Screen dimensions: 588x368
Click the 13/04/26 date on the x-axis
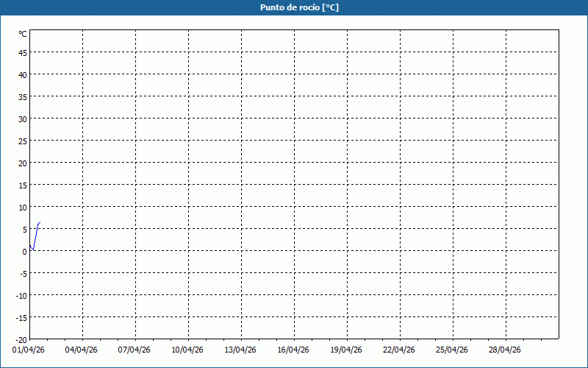(x=240, y=350)
